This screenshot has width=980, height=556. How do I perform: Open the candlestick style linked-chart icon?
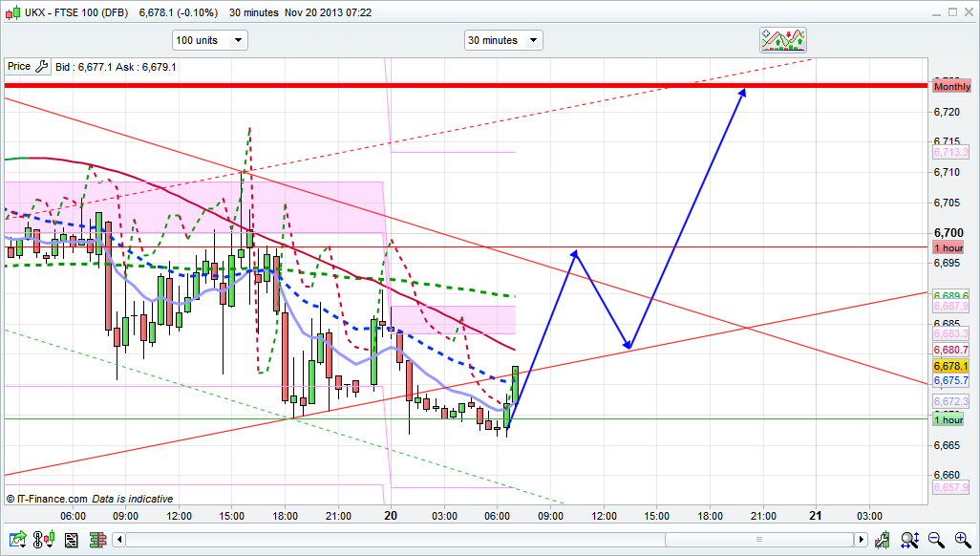click(x=44, y=540)
